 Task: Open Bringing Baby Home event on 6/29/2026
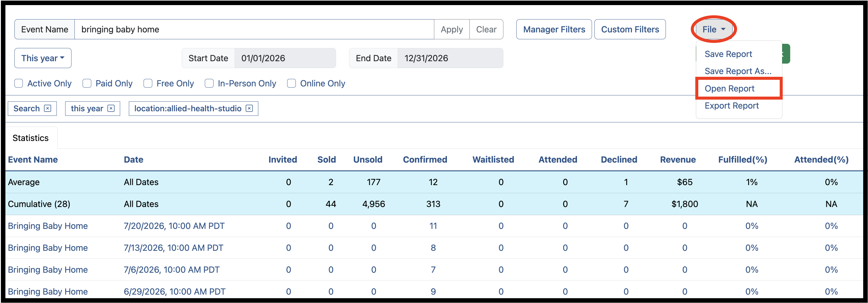48,291
